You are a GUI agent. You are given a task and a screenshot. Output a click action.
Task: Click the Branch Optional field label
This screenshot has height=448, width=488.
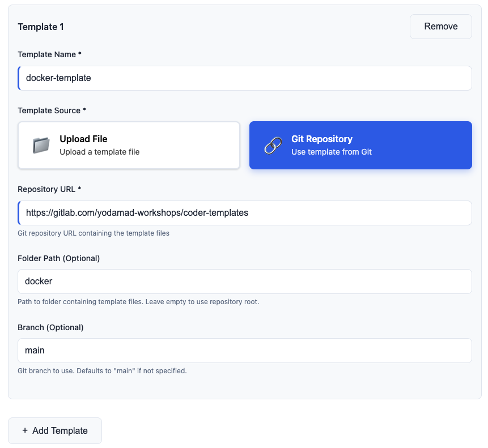[52, 327]
